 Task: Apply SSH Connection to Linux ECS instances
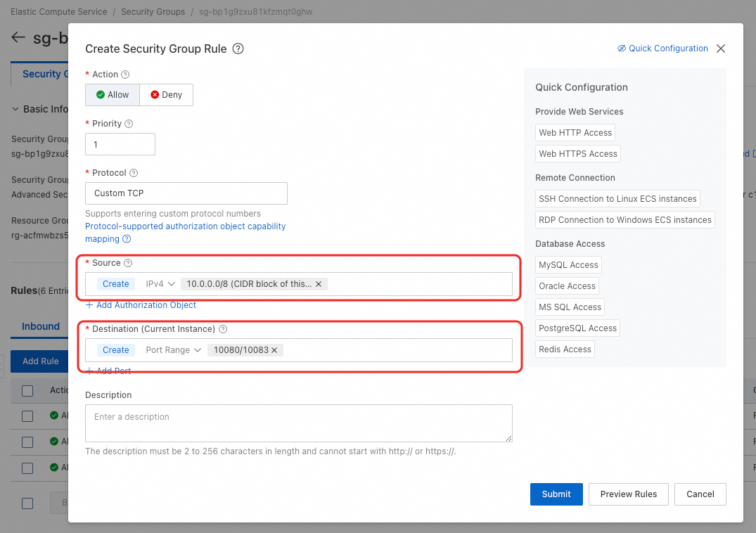coord(617,198)
